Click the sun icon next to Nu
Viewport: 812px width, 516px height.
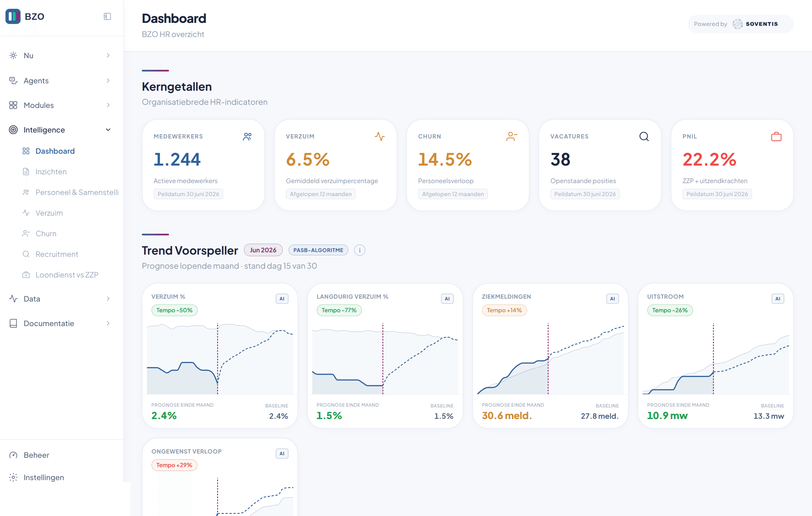tap(13, 56)
